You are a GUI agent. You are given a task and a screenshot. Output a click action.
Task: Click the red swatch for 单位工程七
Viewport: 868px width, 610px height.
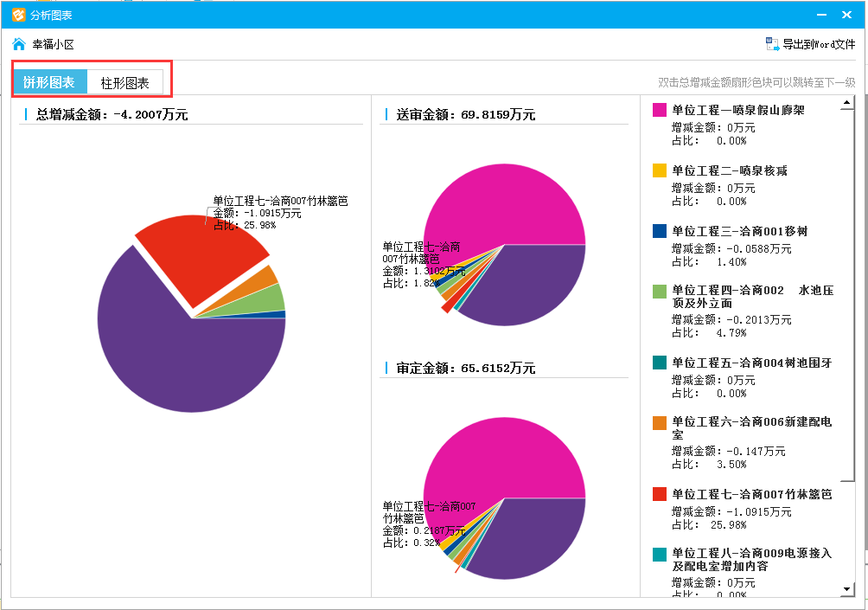click(x=659, y=494)
